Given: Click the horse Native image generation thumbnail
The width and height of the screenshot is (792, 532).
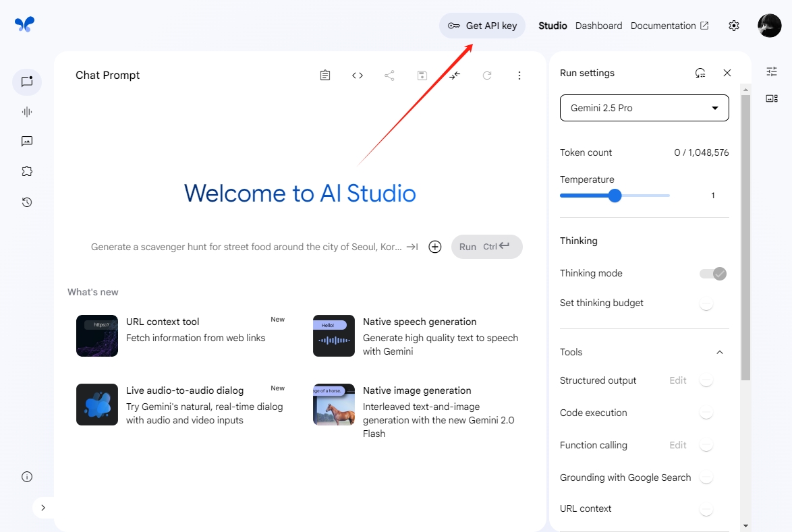Looking at the screenshot, I should pos(334,405).
